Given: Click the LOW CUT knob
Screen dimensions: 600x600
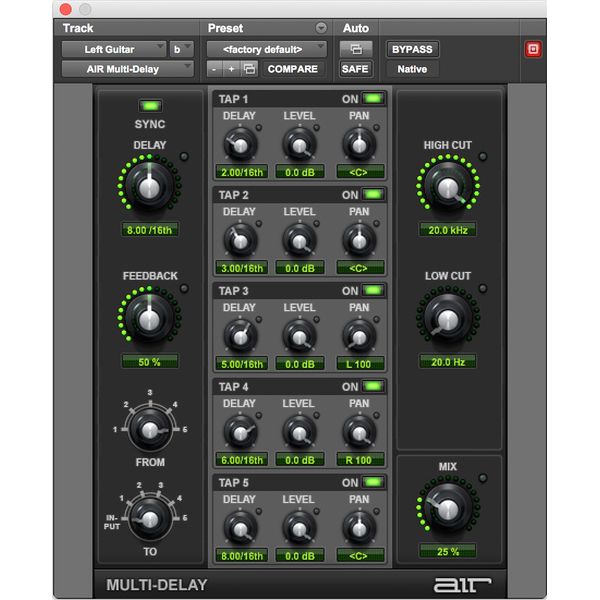Looking at the screenshot, I should coord(448,318).
